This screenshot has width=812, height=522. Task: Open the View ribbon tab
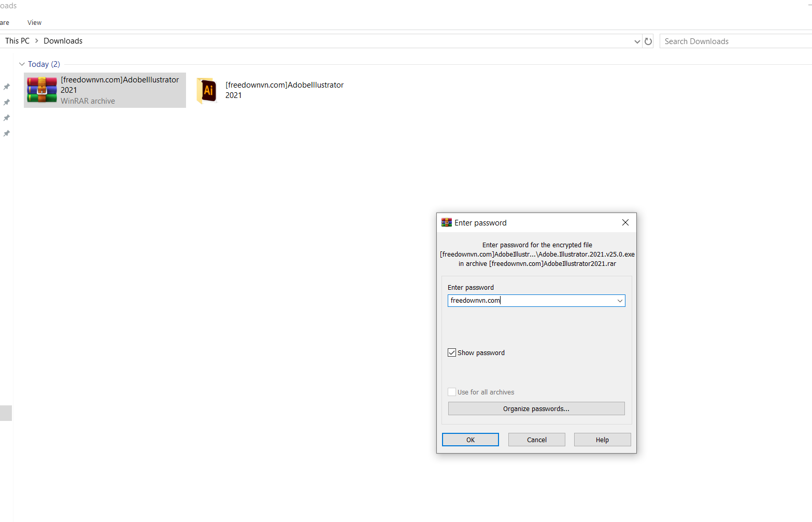[x=34, y=23]
